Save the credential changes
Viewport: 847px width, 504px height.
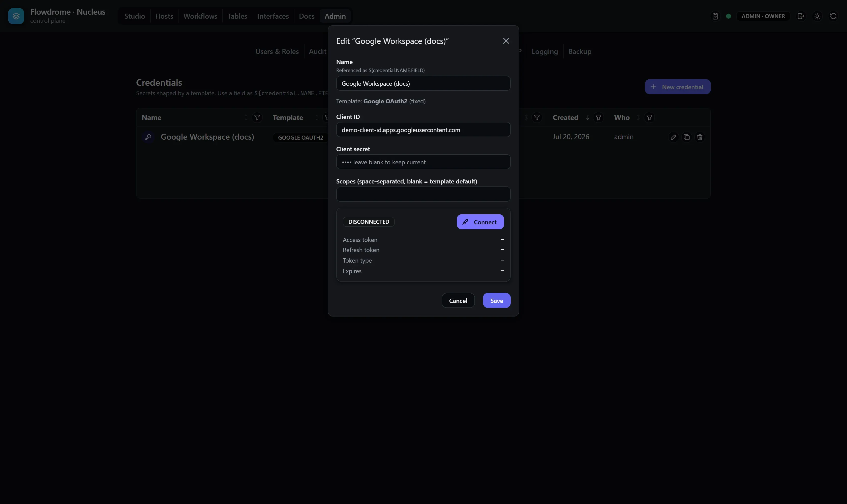point(496,301)
